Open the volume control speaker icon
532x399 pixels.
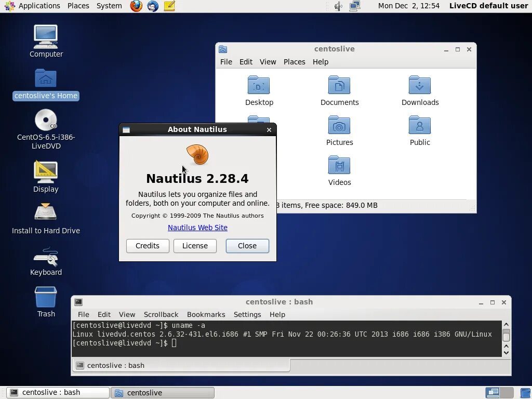click(x=338, y=6)
